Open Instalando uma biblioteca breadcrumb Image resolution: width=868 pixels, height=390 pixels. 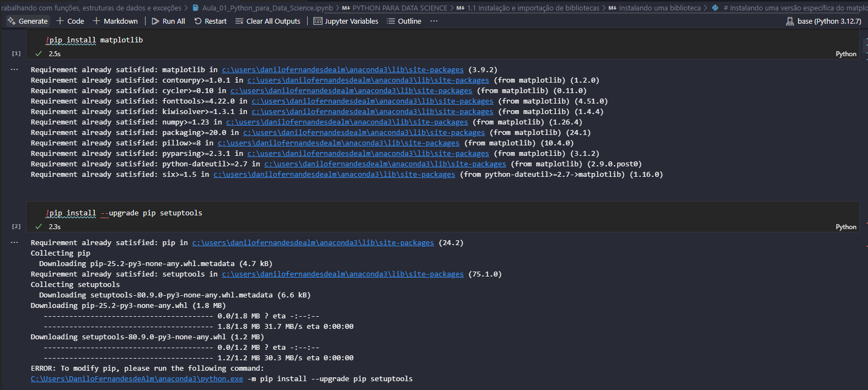[655, 8]
